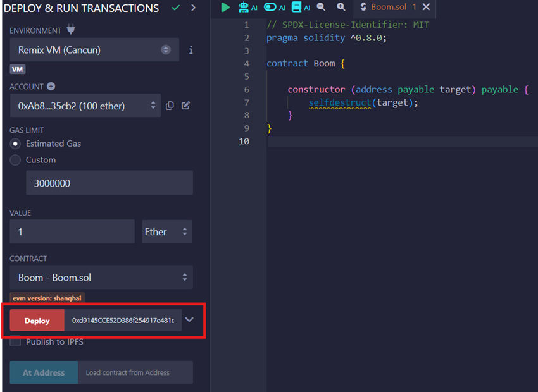Image resolution: width=538 pixels, height=392 pixels.
Task: Copy the account address to clipboard
Action: click(x=170, y=106)
